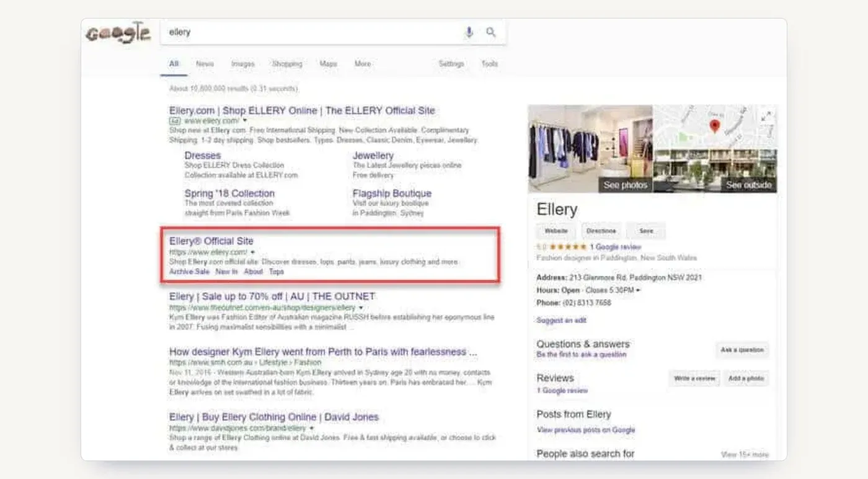Click the See outside street view thumbnail
Screen dimensions: 868x479
tap(715, 171)
